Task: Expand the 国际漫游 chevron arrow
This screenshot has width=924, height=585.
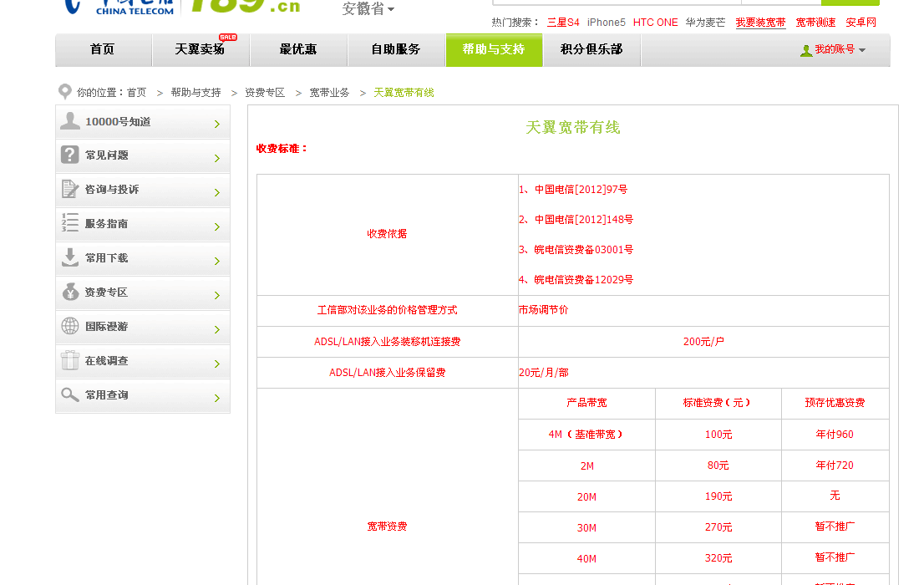Action: point(217,329)
